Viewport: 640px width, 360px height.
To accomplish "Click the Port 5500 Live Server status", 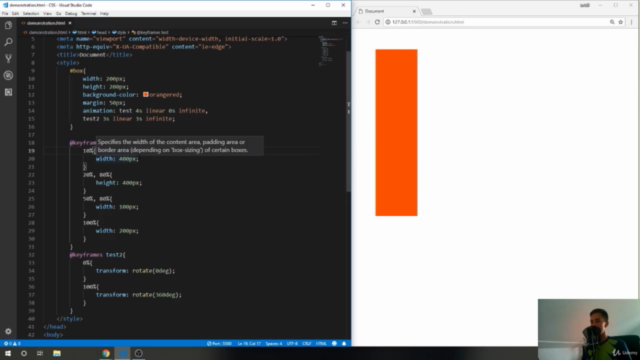I will [x=219, y=344].
